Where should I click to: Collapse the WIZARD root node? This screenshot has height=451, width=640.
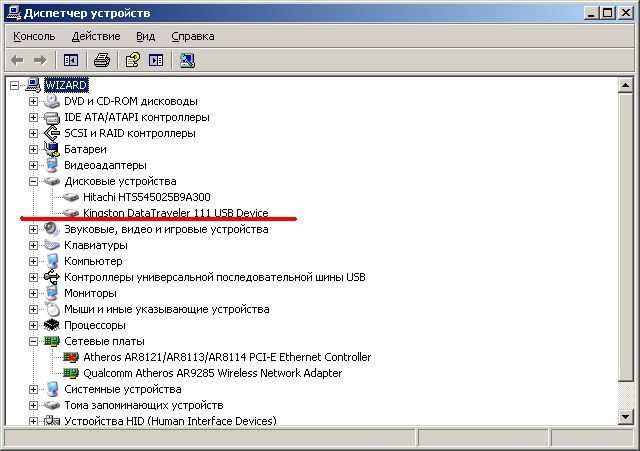15,85
